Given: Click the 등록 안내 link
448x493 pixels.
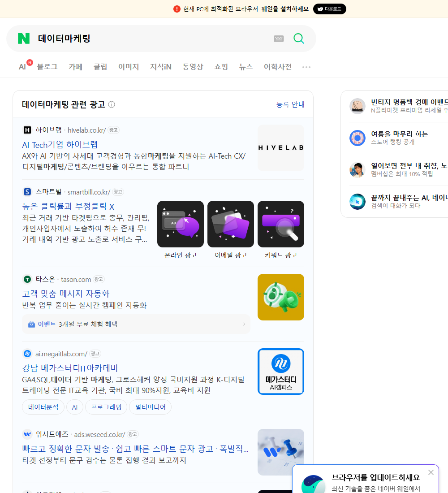Looking at the screenshot, I should pos(290,104).
